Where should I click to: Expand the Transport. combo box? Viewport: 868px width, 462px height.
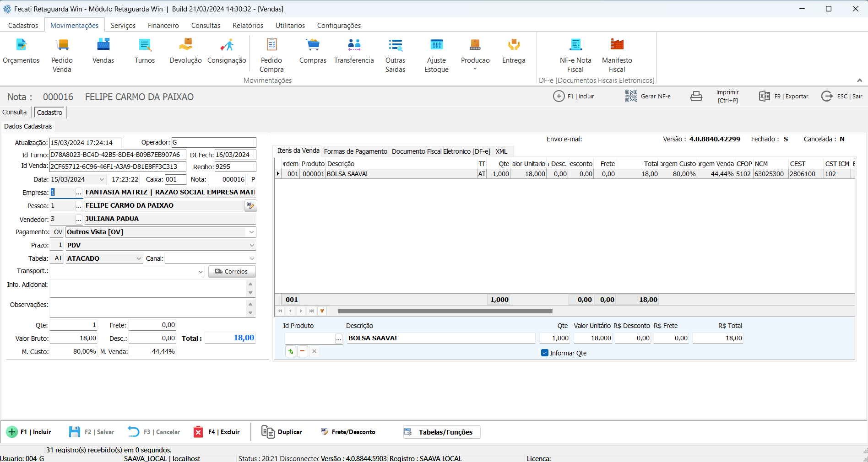[201, 272]
